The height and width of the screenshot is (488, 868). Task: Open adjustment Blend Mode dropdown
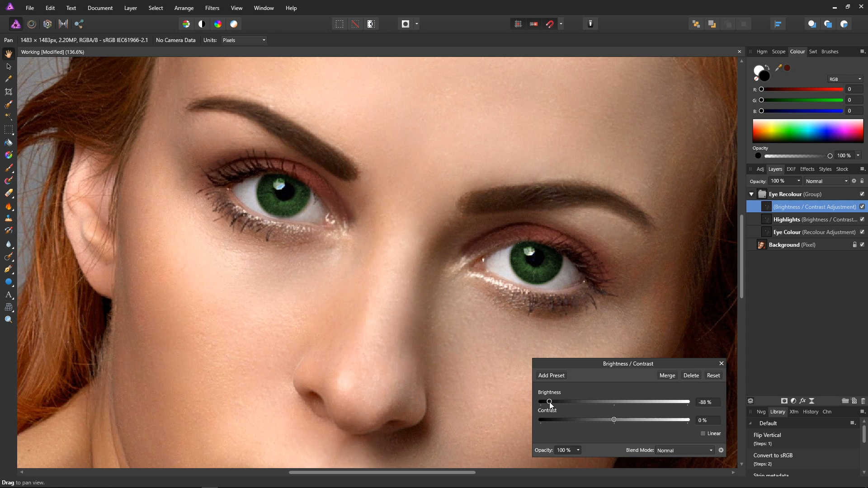(684, 450)
